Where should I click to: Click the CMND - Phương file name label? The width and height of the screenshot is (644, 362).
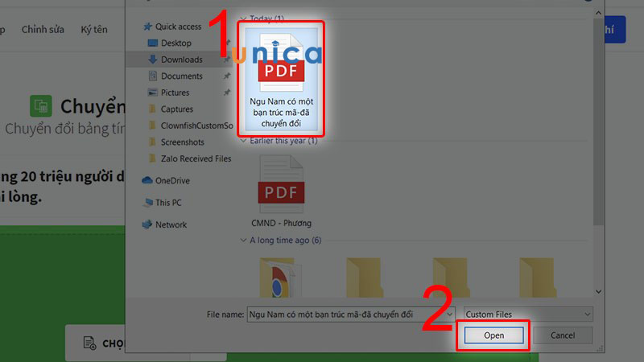pyautogui.click(x=281, y=224)
